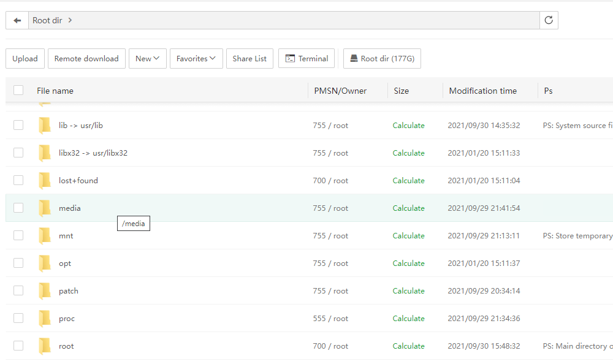Click the path bar input area

coord(284,20)
